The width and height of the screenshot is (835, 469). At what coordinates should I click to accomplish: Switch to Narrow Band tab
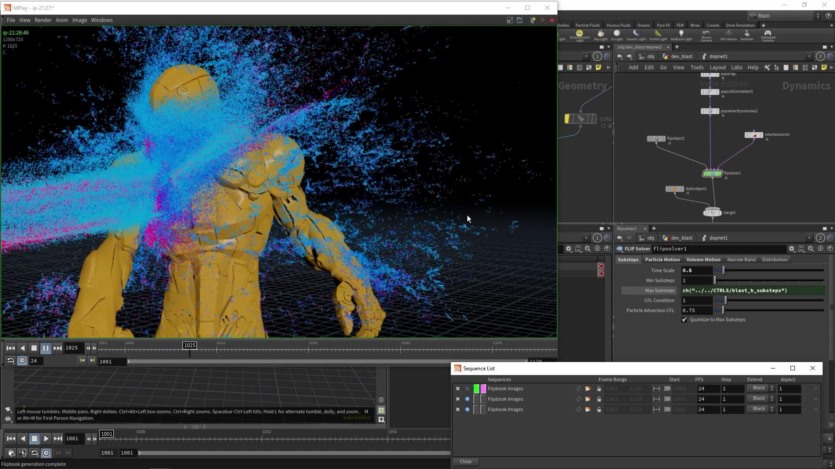[741, 260]
